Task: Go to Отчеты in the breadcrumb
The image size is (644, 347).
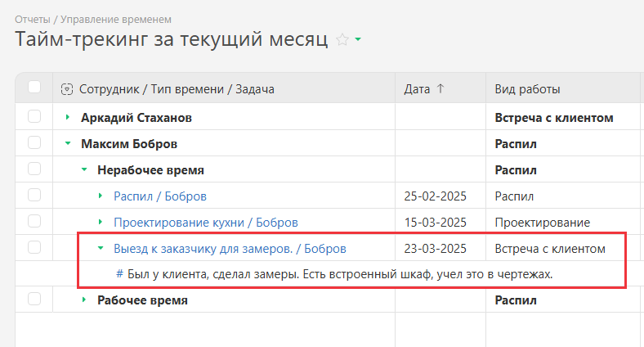Action: (x=33, y=20)
